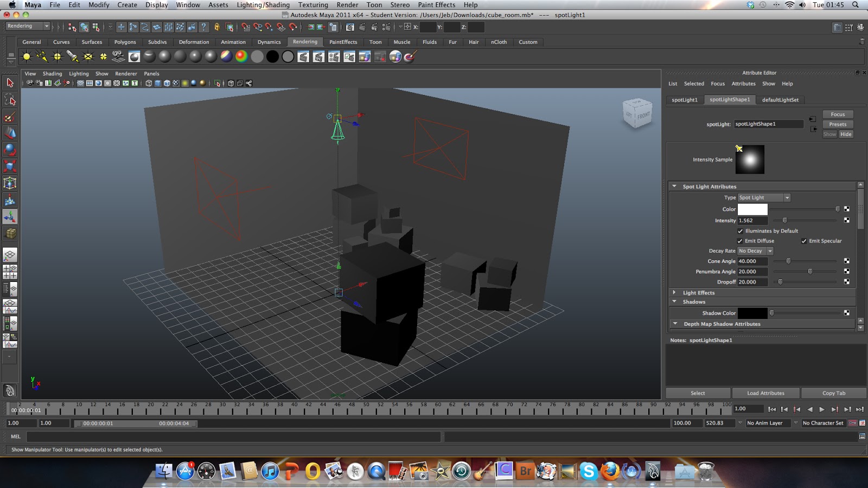The height and width of the screenshot is (488, 868).
Task: Click the 3D Paint brush icon on the shelf
Action: coord(410,56)
